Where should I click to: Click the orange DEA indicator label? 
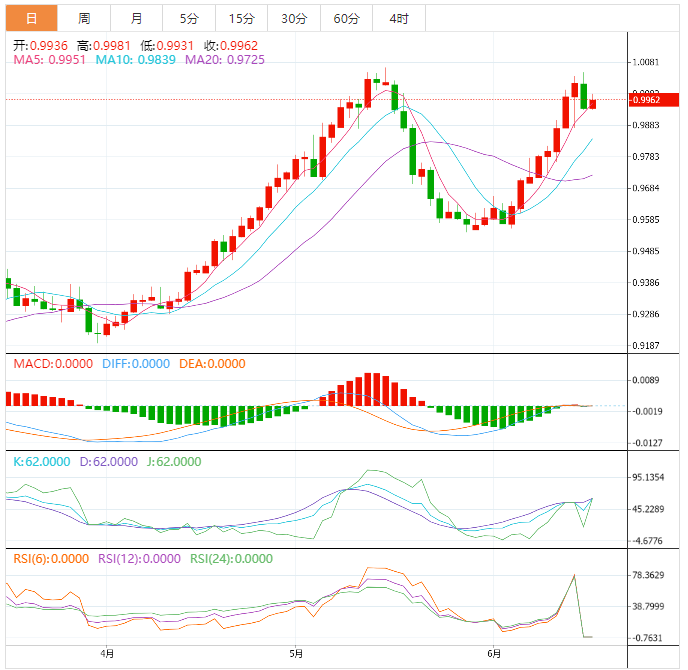coord(211,364)
